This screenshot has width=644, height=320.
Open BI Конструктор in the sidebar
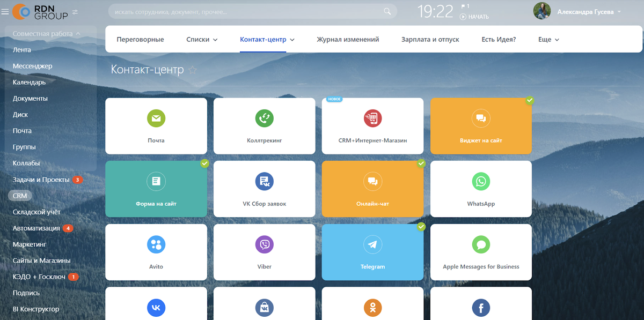36,309
